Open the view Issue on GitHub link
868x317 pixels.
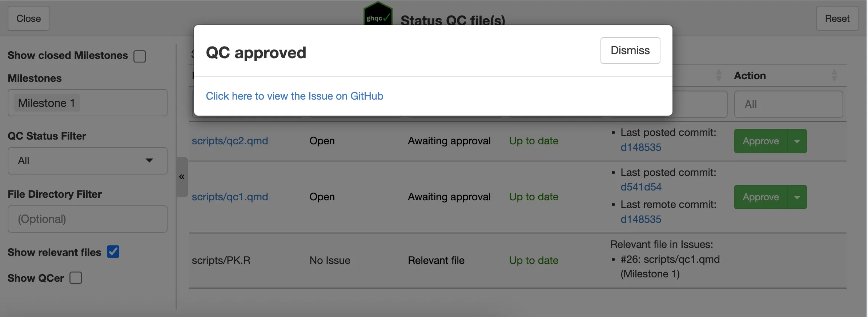tap(294, 96)
